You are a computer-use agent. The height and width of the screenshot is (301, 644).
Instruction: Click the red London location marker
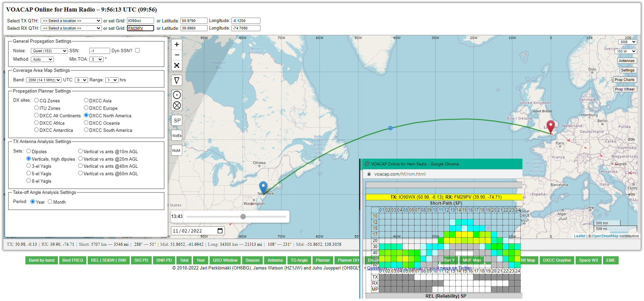(551, 126)
